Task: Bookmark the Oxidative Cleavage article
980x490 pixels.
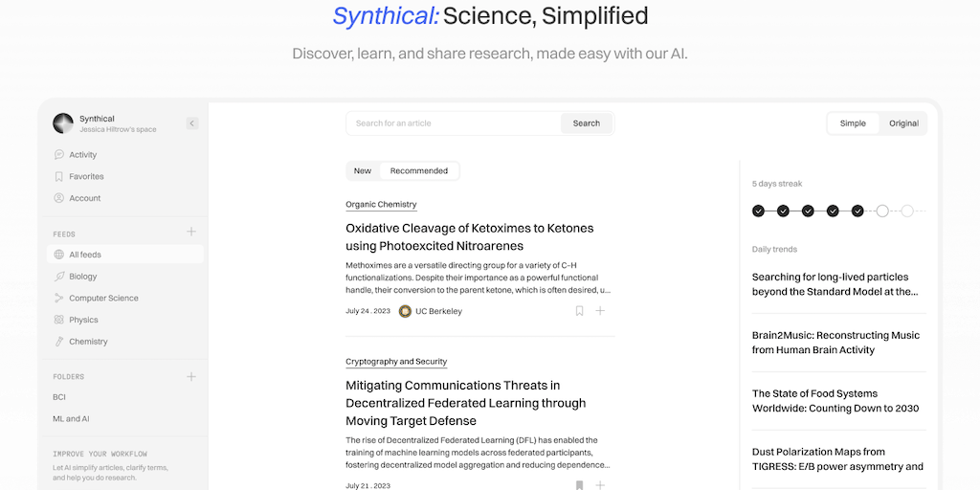Action: [579, 311]
